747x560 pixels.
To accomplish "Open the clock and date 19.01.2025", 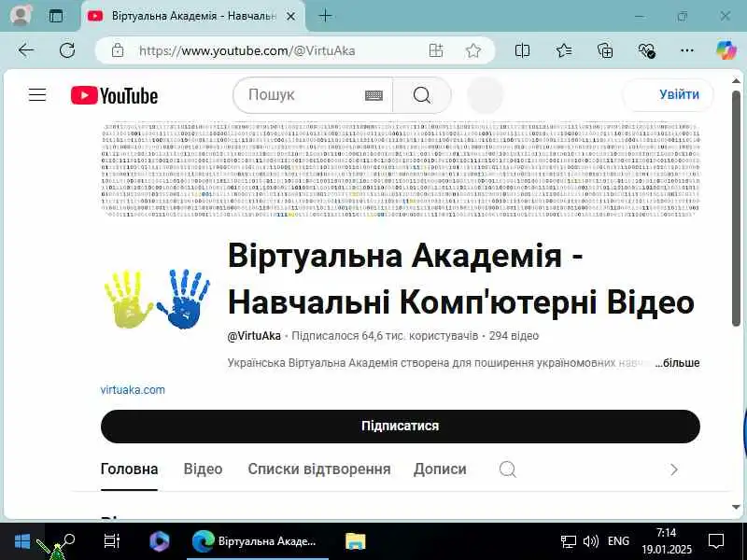I will pos(666,541).
